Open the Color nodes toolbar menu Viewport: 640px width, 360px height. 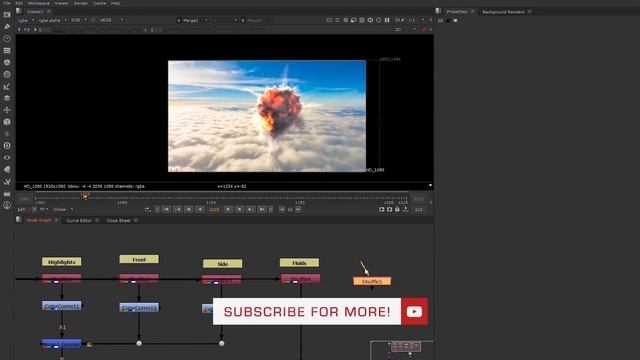(7, 62)
